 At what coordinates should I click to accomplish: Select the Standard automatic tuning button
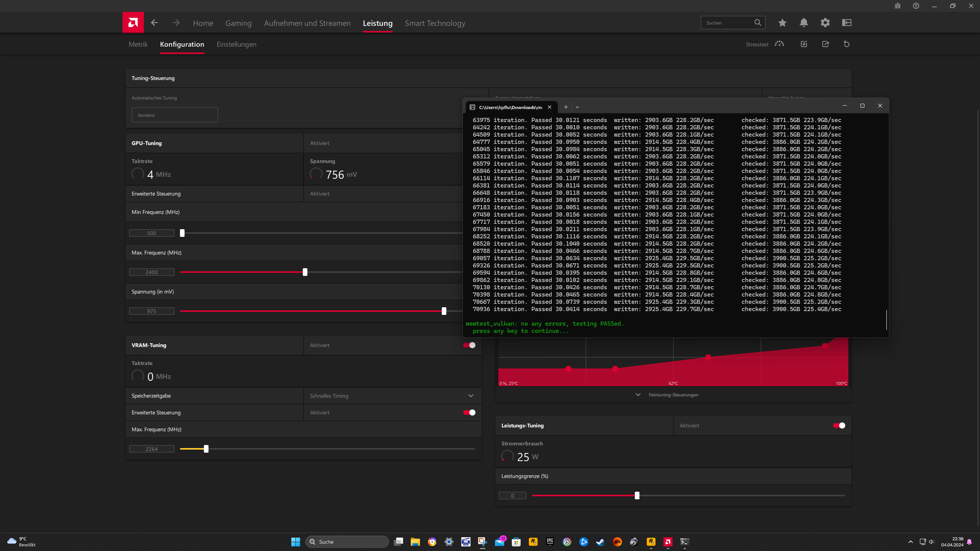[175, 115]
